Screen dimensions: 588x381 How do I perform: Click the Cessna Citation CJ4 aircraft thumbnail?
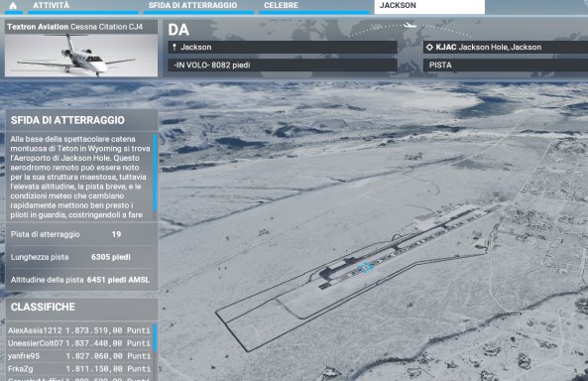81,56
